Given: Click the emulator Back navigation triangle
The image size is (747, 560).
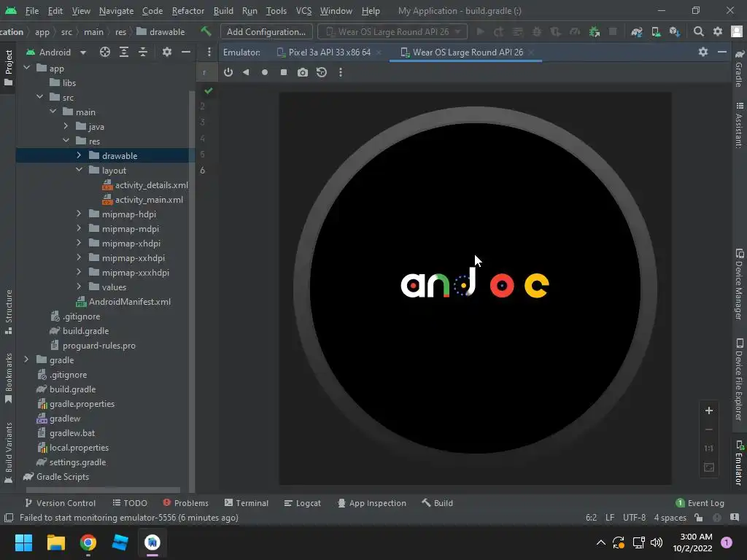Looking at the screenshot, I should [x=246, y=72].
